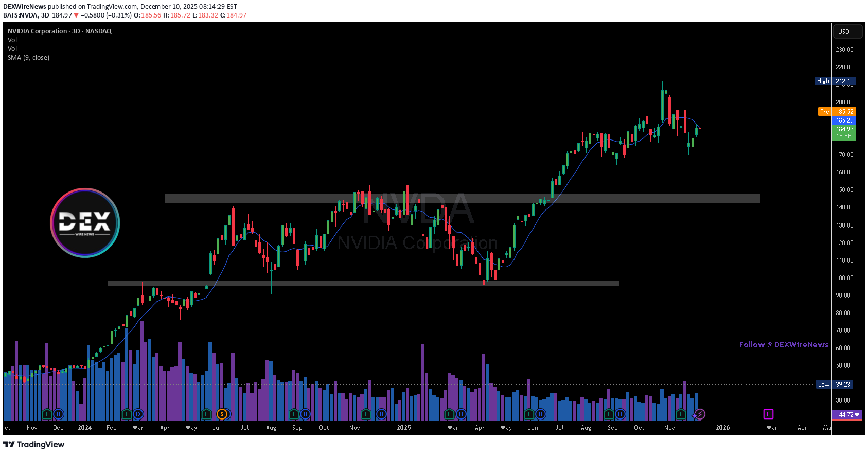Click the purple lightning bolt event icon

[700, 414]
